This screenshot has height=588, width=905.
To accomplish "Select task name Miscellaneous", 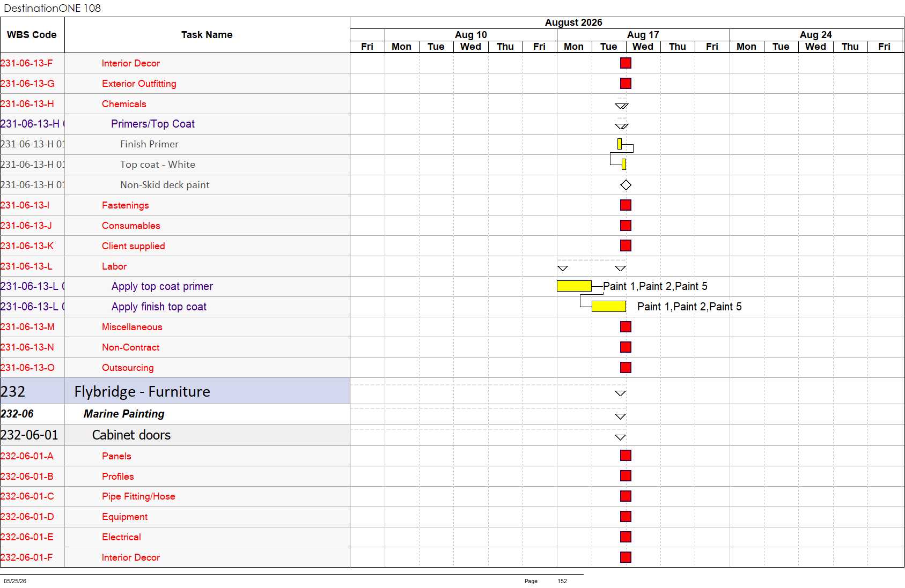I will (x=132, y=327).
